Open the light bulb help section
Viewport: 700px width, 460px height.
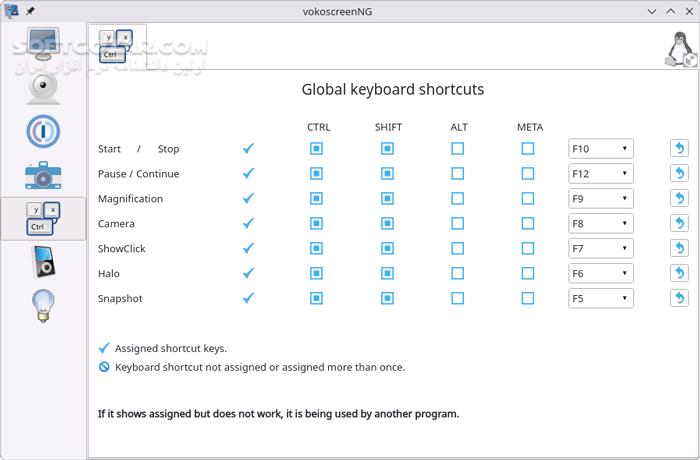(43, 305)
